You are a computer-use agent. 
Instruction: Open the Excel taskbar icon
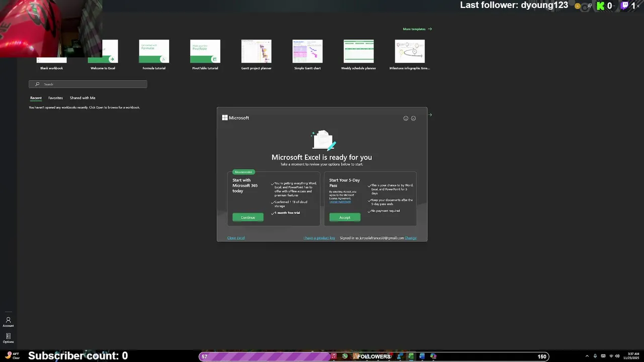411,356
